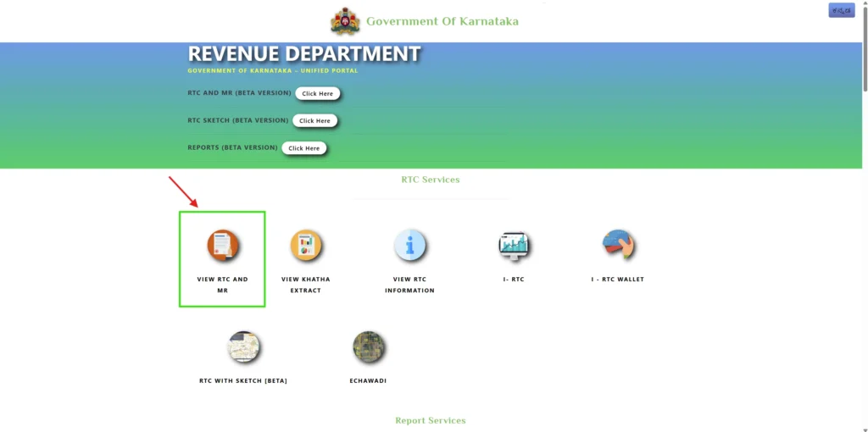Click the View RTC and MR document icon

223,246
